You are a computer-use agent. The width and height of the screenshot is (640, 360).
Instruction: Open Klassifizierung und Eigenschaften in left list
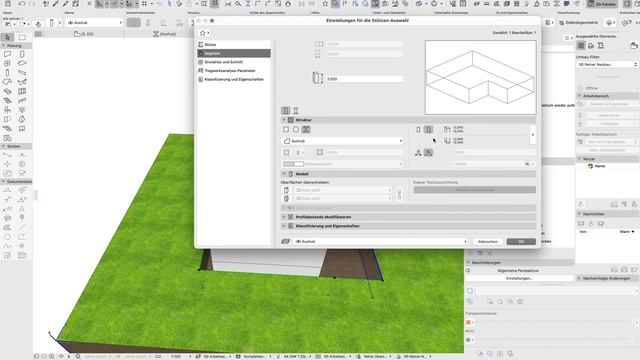[234, 80]
